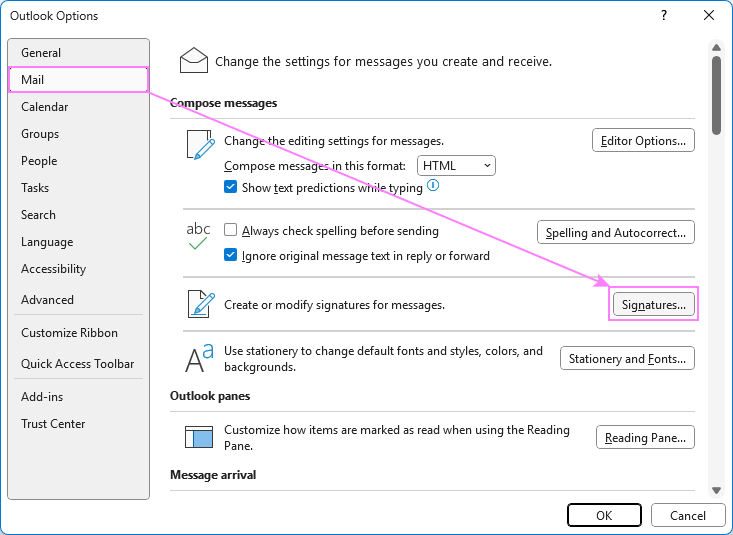Open the Language options category

pyautogui.click(x=79, y=242)
